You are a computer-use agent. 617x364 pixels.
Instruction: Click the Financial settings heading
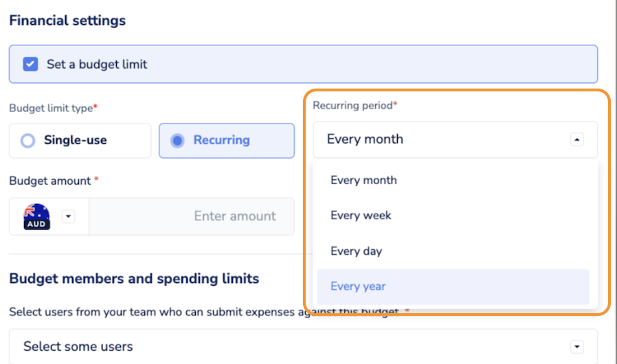[x=67, y=21]
